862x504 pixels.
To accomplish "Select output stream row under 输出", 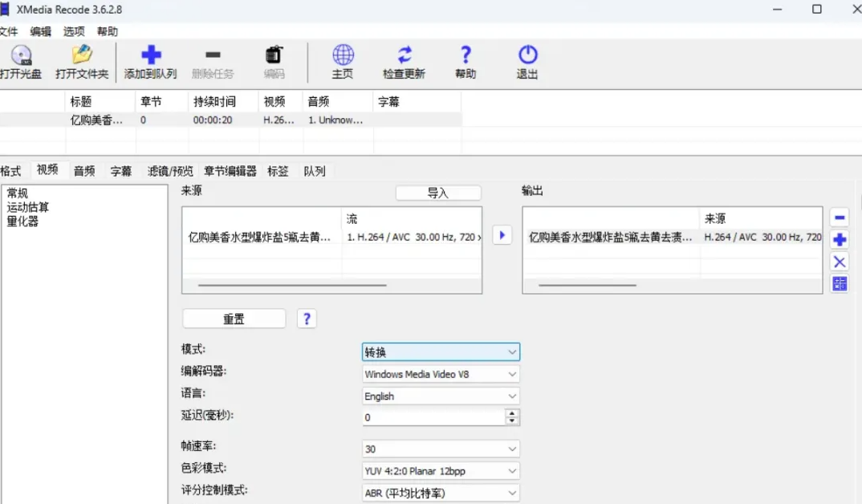I will coord(673,237).
